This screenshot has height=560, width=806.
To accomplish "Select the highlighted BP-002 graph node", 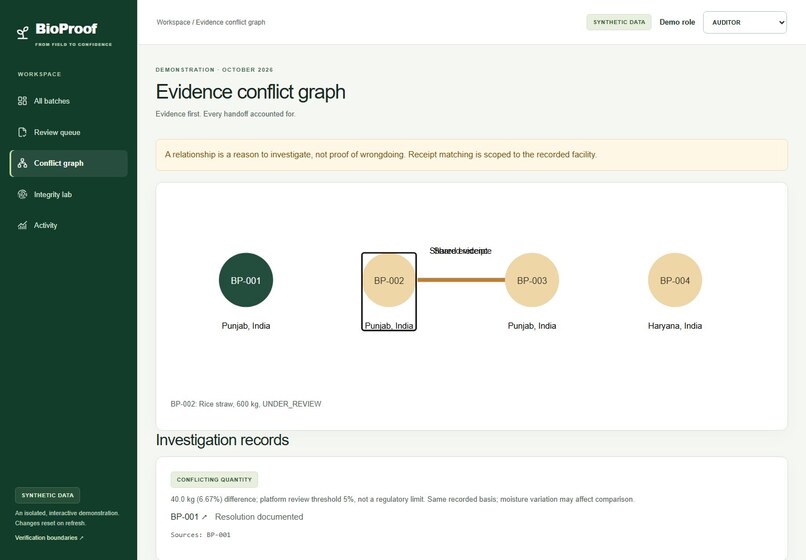I will click(x=389, y=280).
